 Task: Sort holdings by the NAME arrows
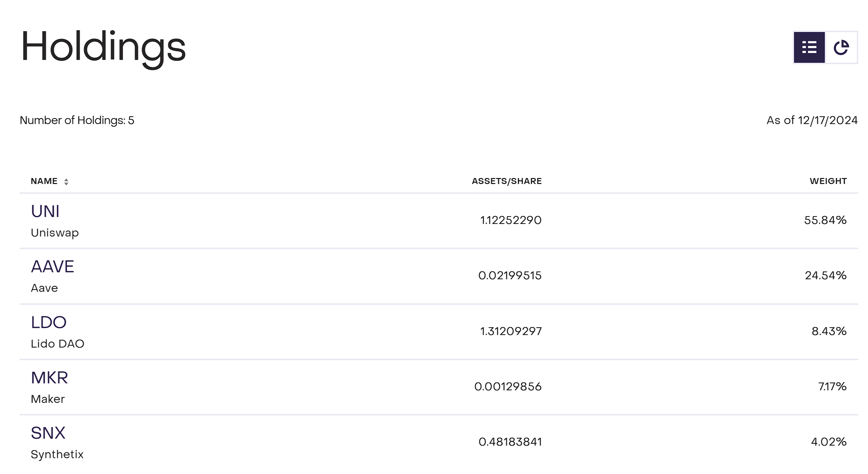click(x=66, y=182)
